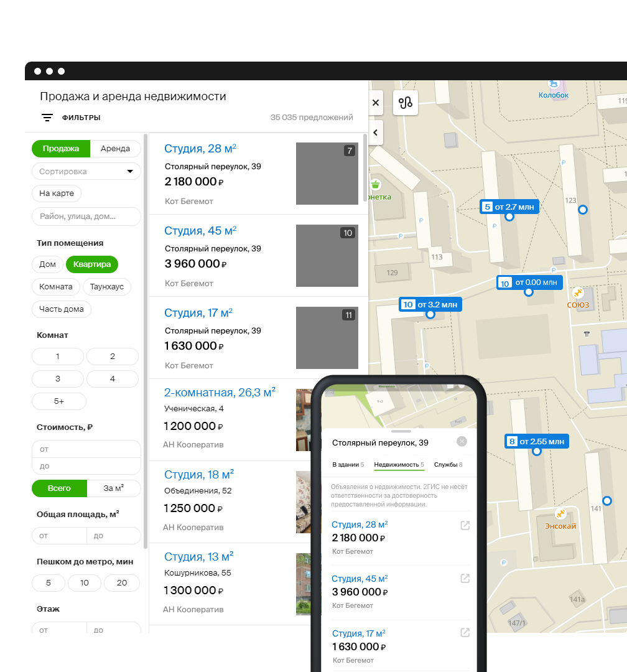Focus the Район, улица, дом search field
Viewport: 627px width, 672px height.
click(x=86, y=217)
